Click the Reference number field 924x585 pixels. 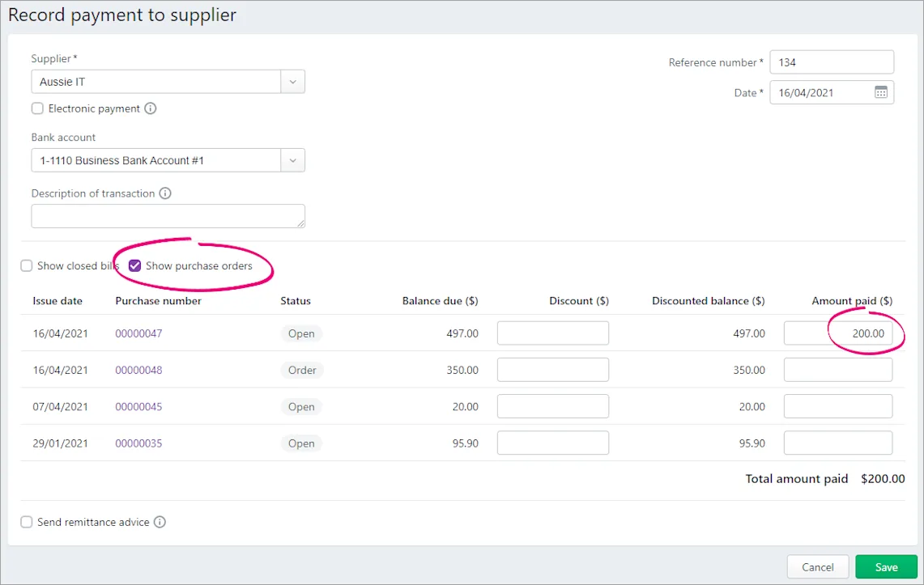click(x=831, y=61)
